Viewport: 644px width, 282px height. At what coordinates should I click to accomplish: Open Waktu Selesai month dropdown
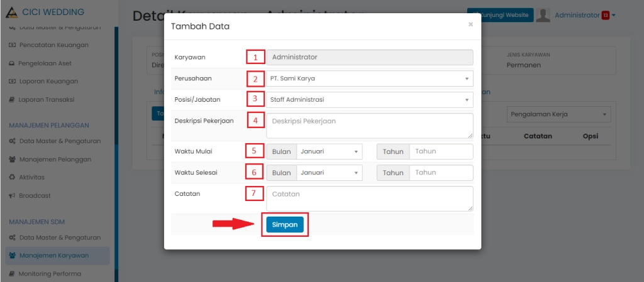tap(329, 173)
